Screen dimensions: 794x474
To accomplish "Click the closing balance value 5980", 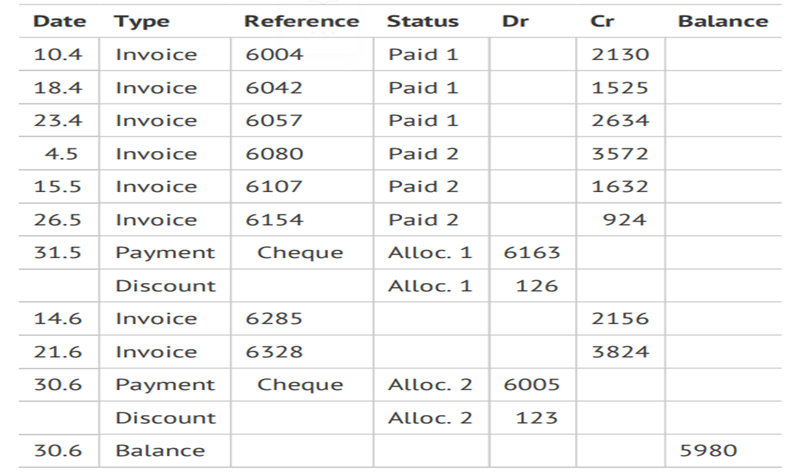I will pyautogui.click(x=708, y=451).
